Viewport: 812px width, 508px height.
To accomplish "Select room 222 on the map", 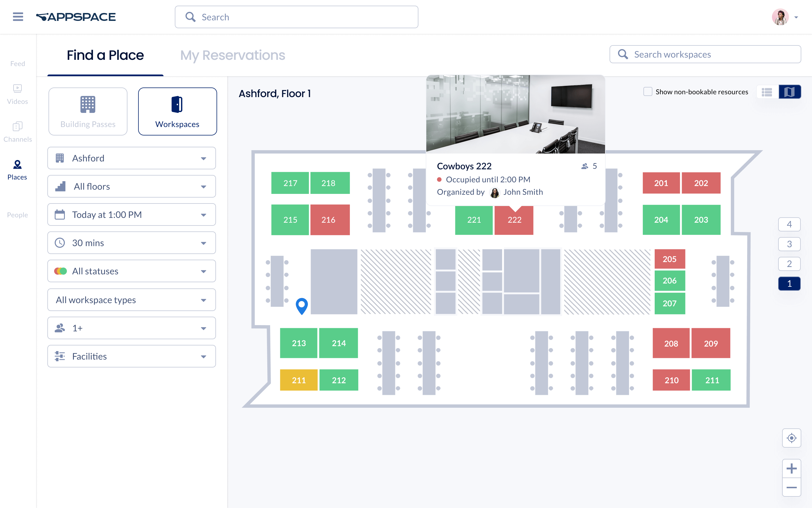I will (514, 220).
